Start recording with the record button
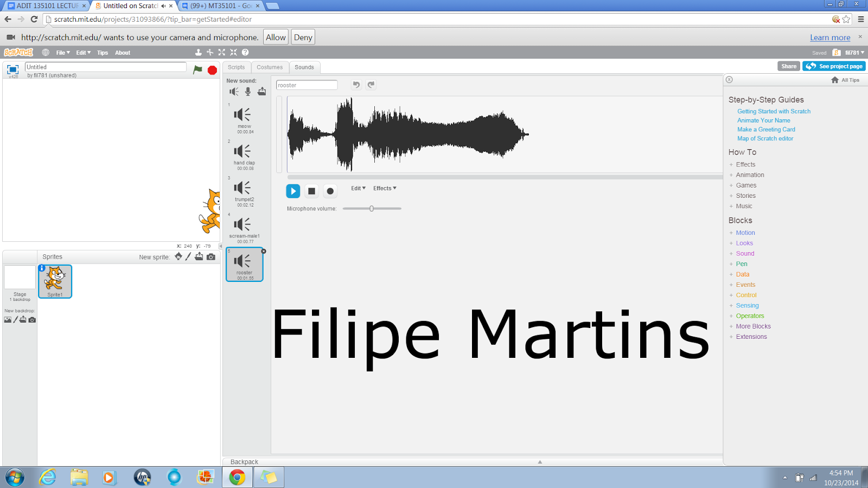The height and width of the screenshot is (488, 868). tap(330, 191)
